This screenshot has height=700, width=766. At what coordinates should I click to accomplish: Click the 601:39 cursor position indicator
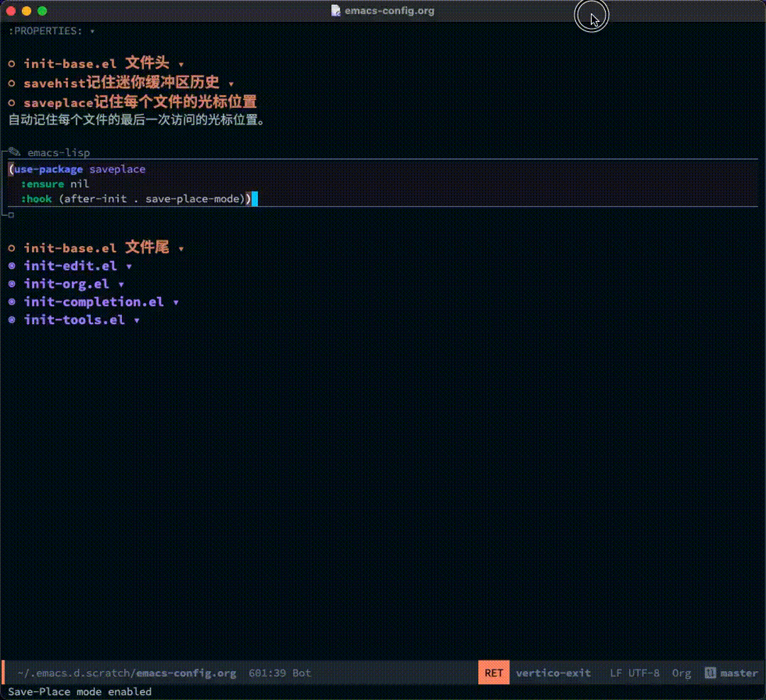267,672
